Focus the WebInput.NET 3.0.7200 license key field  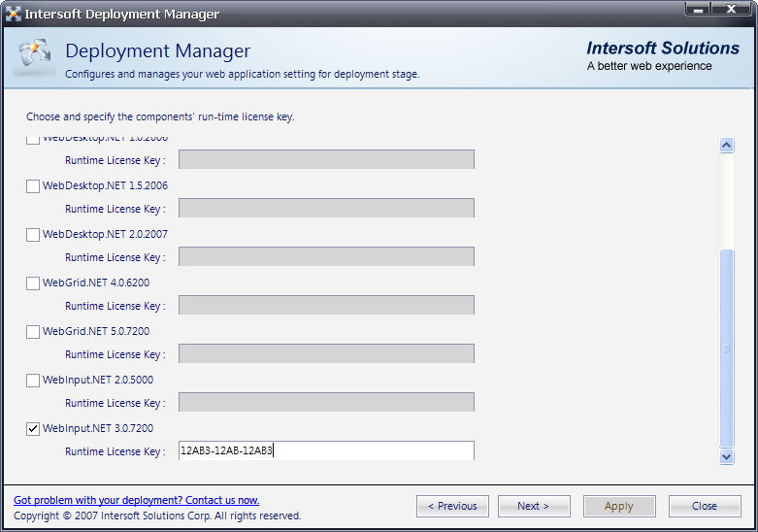click(326, 450)
